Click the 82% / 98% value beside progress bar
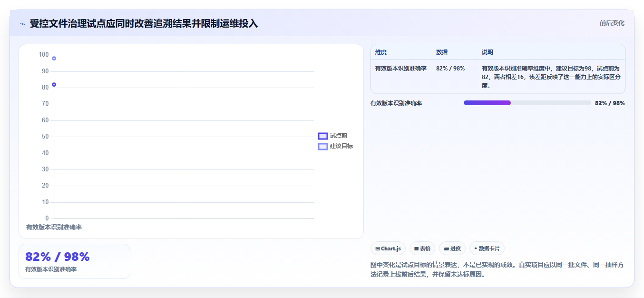 click(610, 103)
